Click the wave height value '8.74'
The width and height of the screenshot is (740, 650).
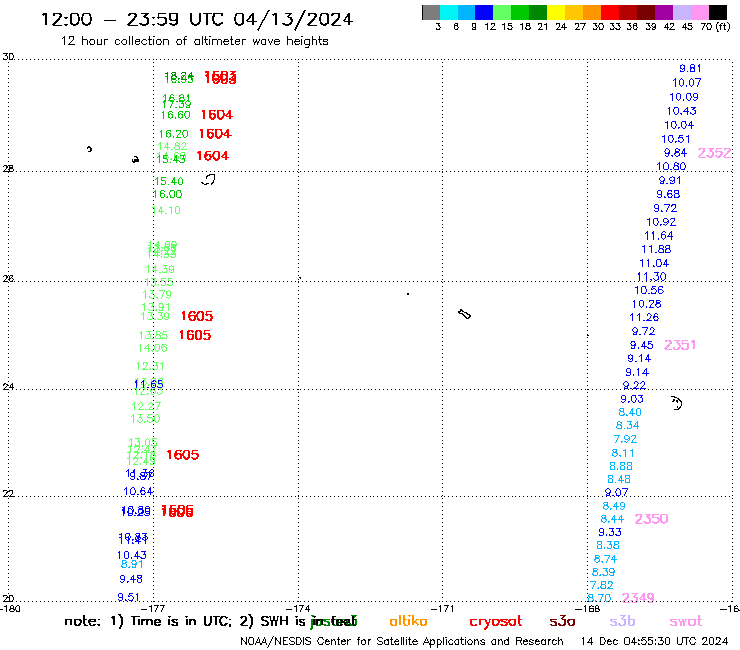click(605, 559)
